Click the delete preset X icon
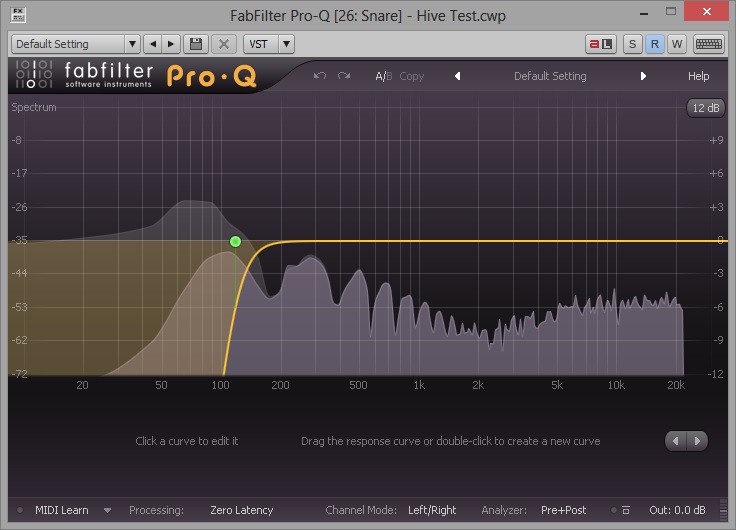This screenshot has width=736, height=530. 224,44
